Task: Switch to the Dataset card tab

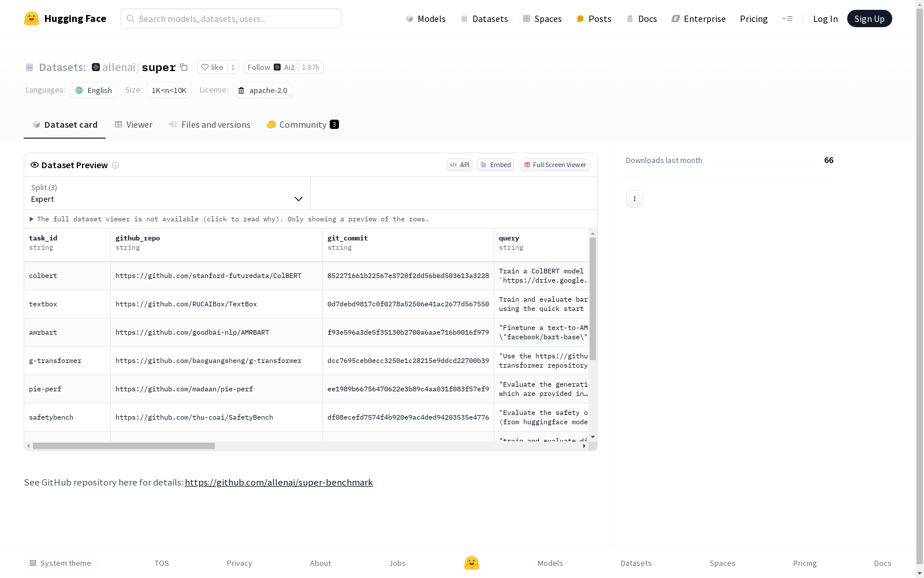Action: coord(65,125)
